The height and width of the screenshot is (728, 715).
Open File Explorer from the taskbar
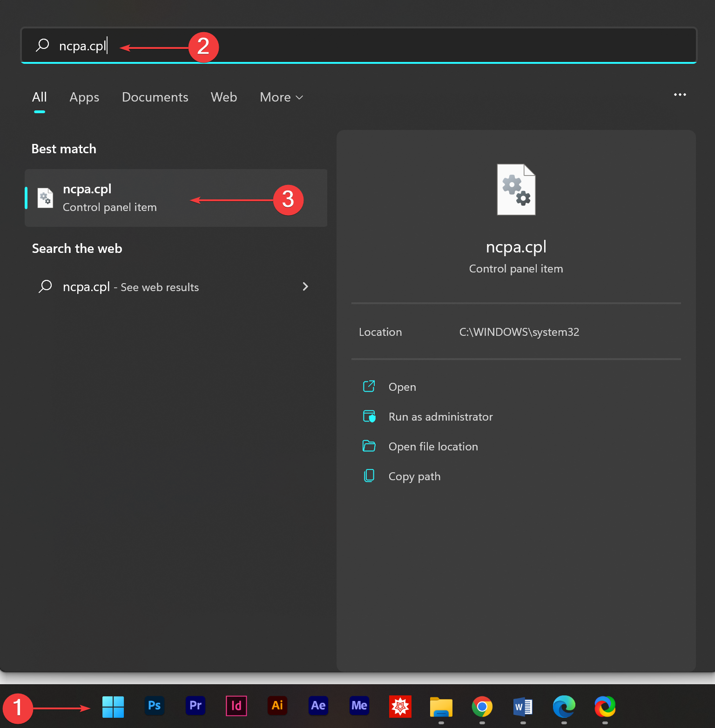coord(441,707)
